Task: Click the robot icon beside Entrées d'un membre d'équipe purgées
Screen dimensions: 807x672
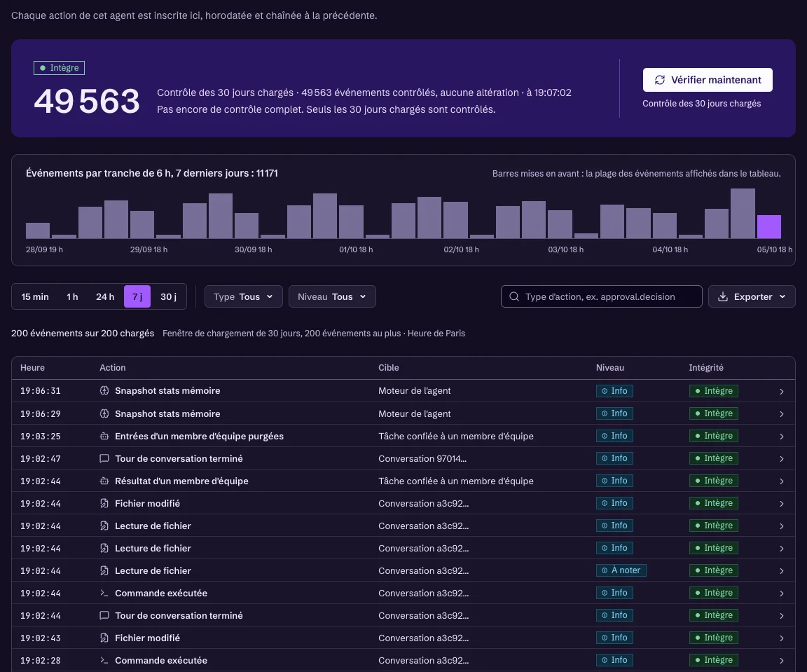Action: click(x=104, y=436)
